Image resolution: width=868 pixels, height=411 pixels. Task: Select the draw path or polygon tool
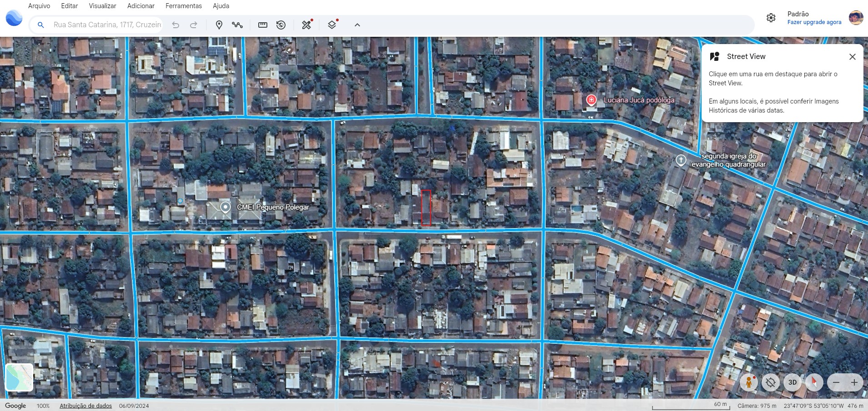[237, 25]
